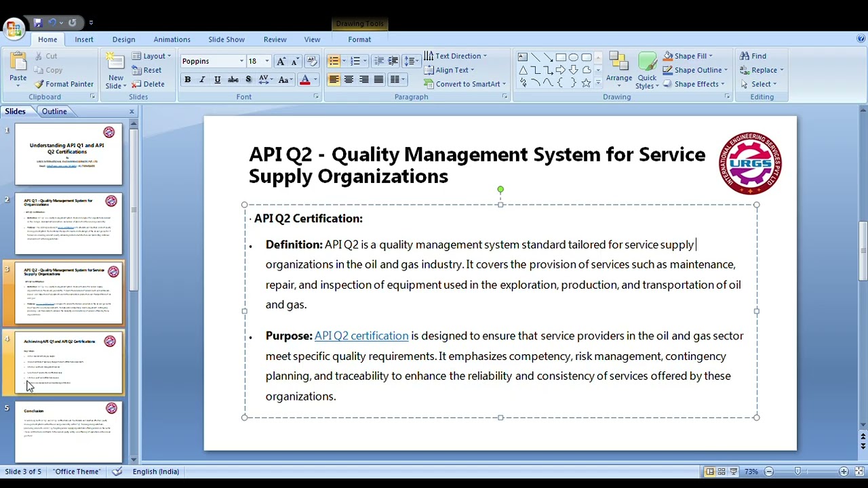
Task: Save presentation from Quick Access toolbar
Action: click(37, 22)
